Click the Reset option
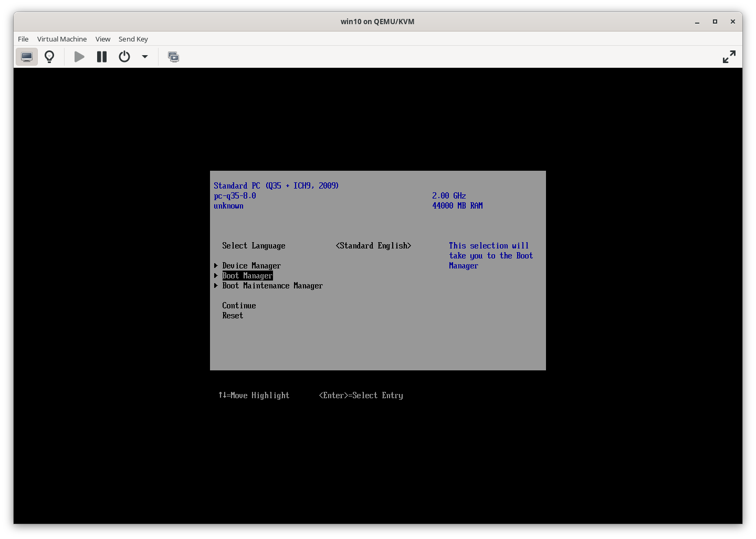The height and width of the screenshot is (539, 756). [233, 316]
